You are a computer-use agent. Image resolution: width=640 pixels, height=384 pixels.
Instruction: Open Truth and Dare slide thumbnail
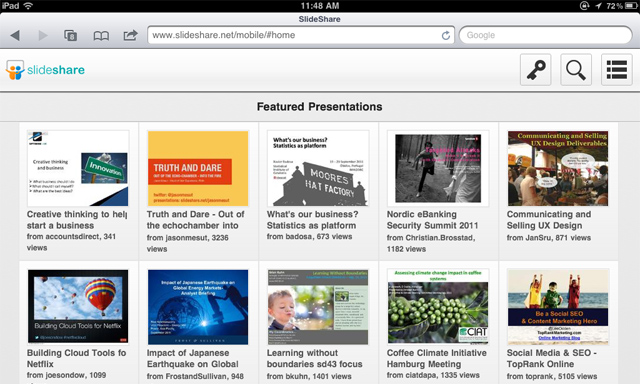(198, 169)
